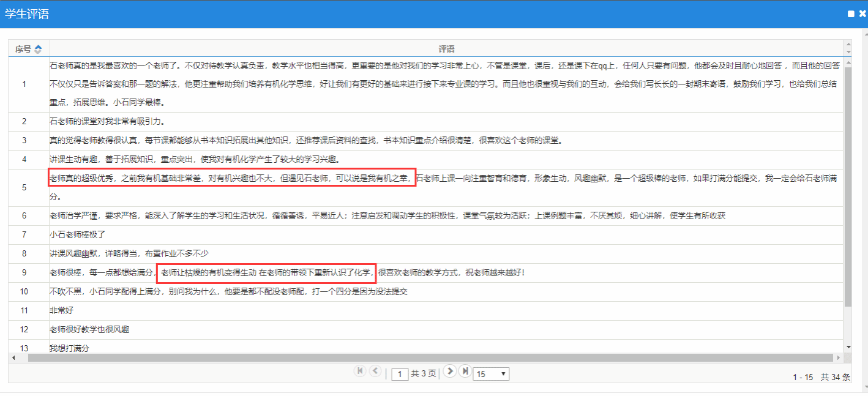Click the sort arrows beside 序号 header

pos(38,49)
